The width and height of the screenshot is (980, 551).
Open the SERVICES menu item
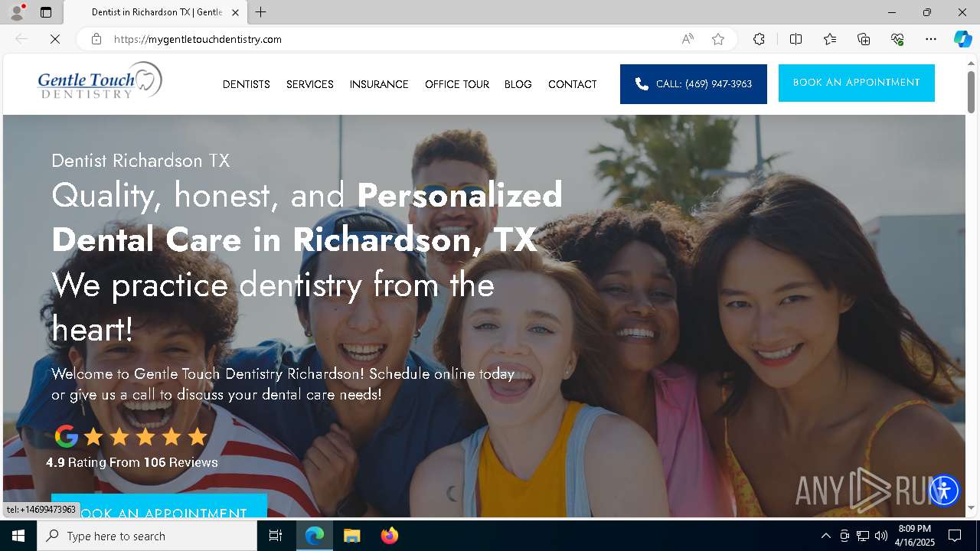(310, 84)
